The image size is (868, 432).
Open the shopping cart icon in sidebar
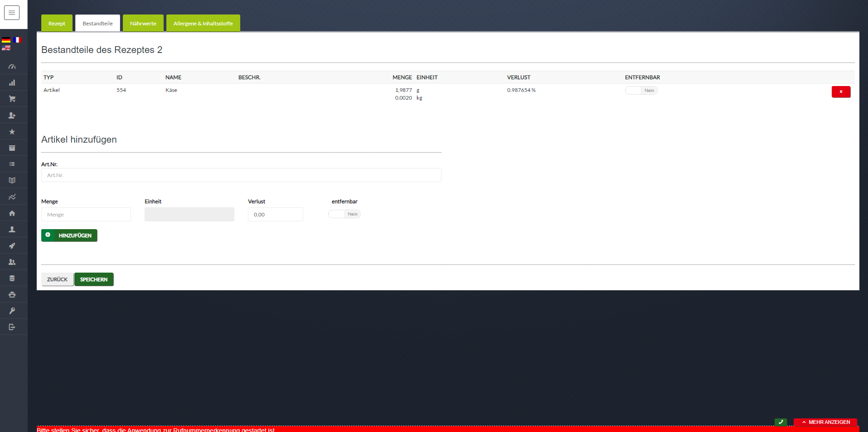click(12, 99)
